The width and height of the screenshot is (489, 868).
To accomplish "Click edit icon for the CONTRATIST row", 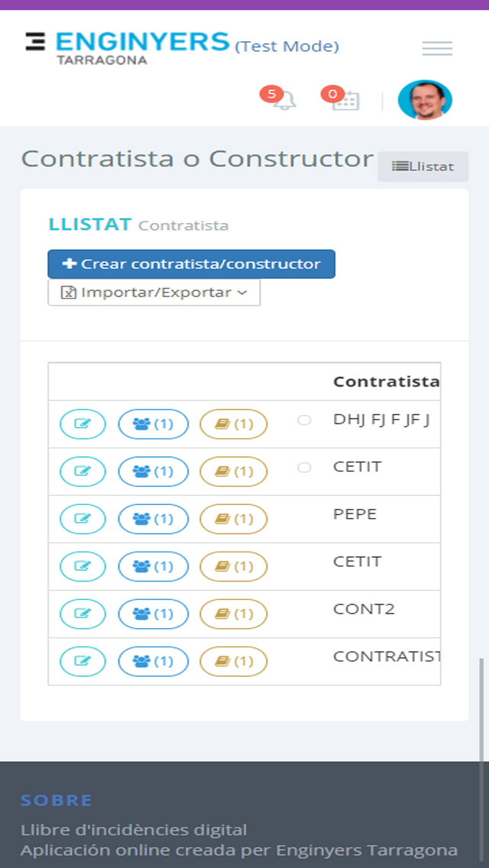I will click(83, 661).
